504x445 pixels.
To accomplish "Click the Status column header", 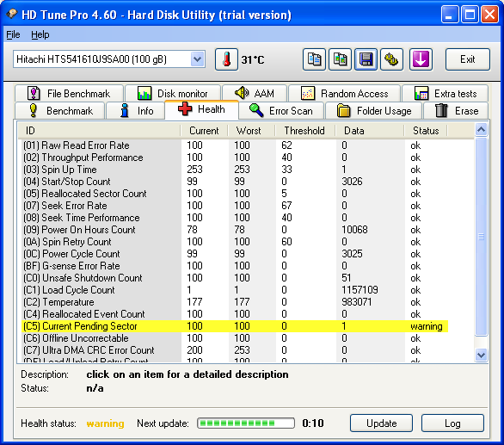I will click(x=426, y=131).
